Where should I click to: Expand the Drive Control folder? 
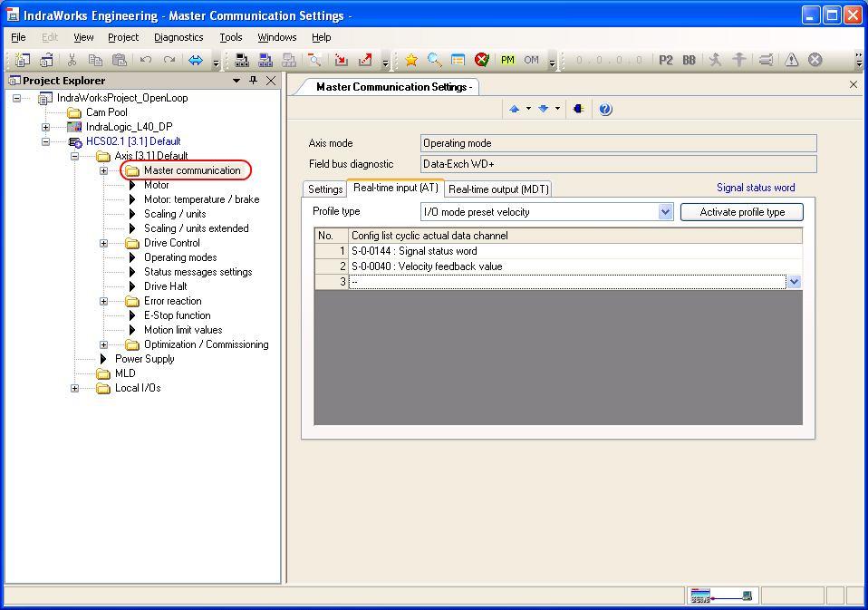pyautogui.click(x=103, y=243)
